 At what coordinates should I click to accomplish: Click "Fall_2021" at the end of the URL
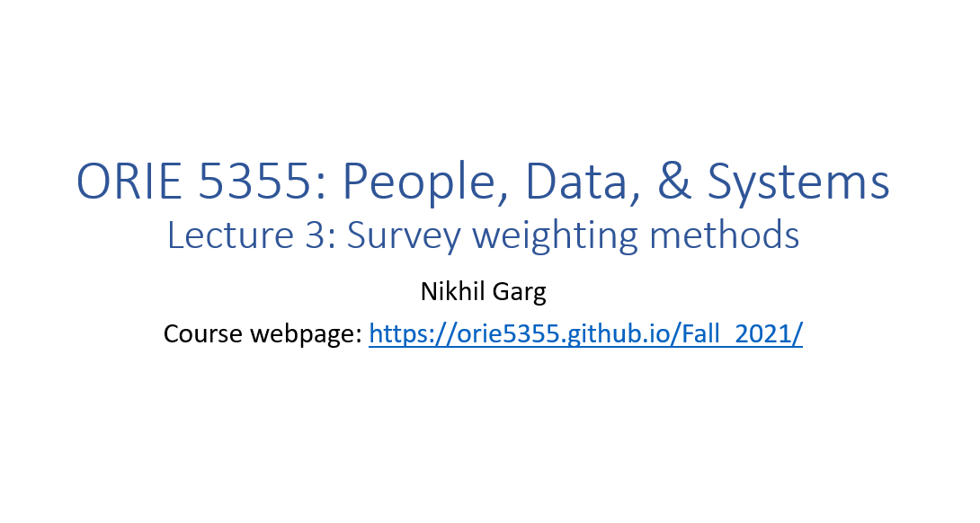pos(737,334)
